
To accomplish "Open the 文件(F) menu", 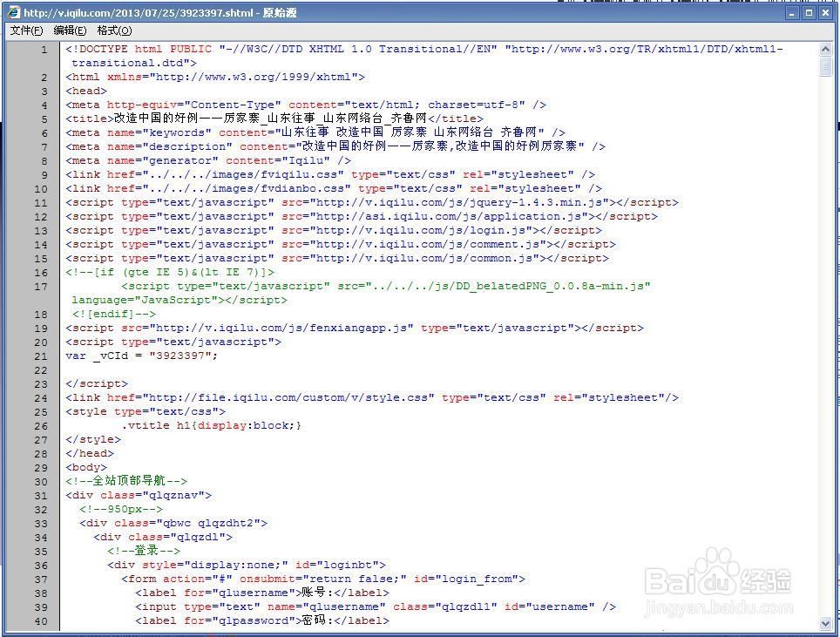I will point(26,30).
